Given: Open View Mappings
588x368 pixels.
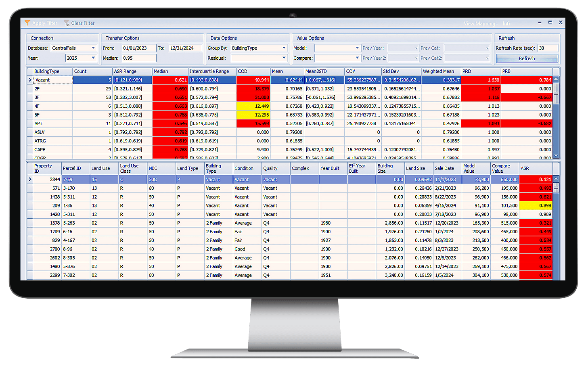Looking at the screenshot, I should (480, 23).
